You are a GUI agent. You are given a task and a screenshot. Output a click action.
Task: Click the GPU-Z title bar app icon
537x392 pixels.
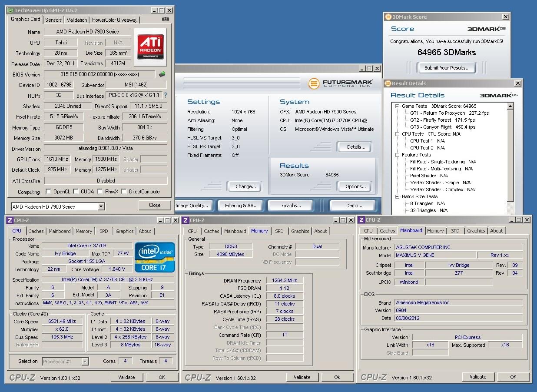tap(10, 10)
